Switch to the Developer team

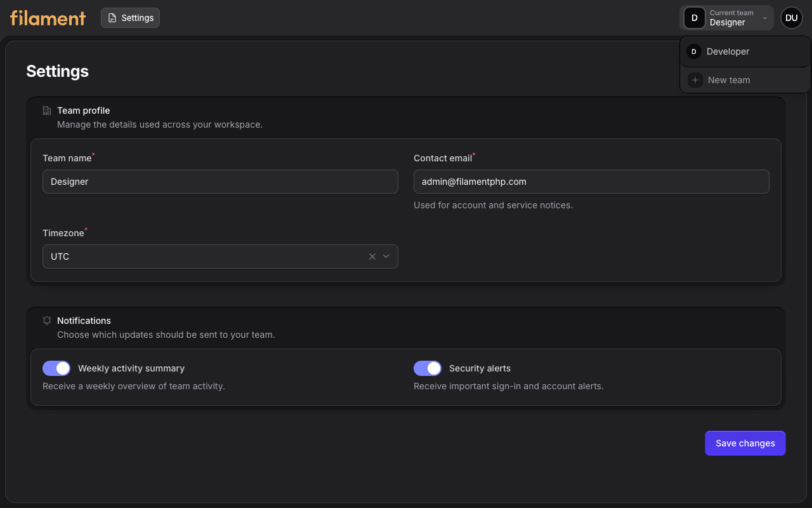(x=745, y=51)
